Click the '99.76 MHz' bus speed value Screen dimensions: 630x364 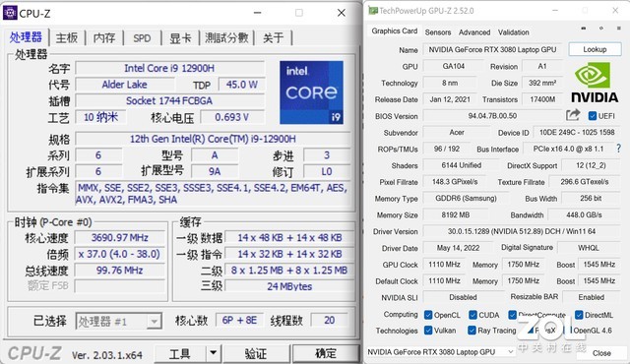tap(120, 271)
